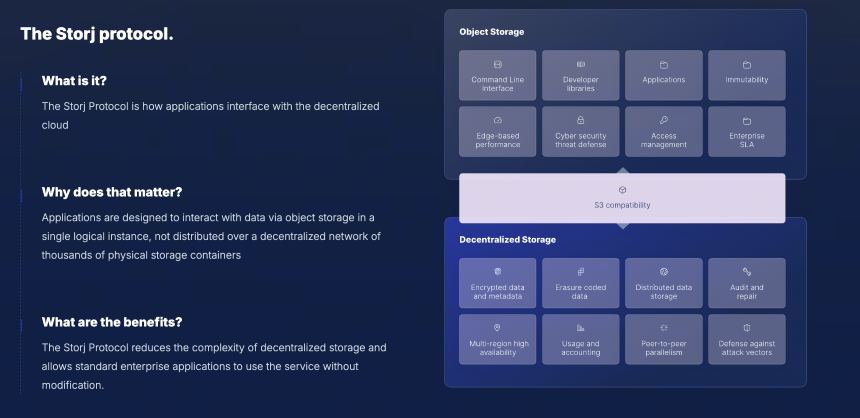
Task: Click the paragraph about applications interfacing with cloud
Action: point(211,115)
